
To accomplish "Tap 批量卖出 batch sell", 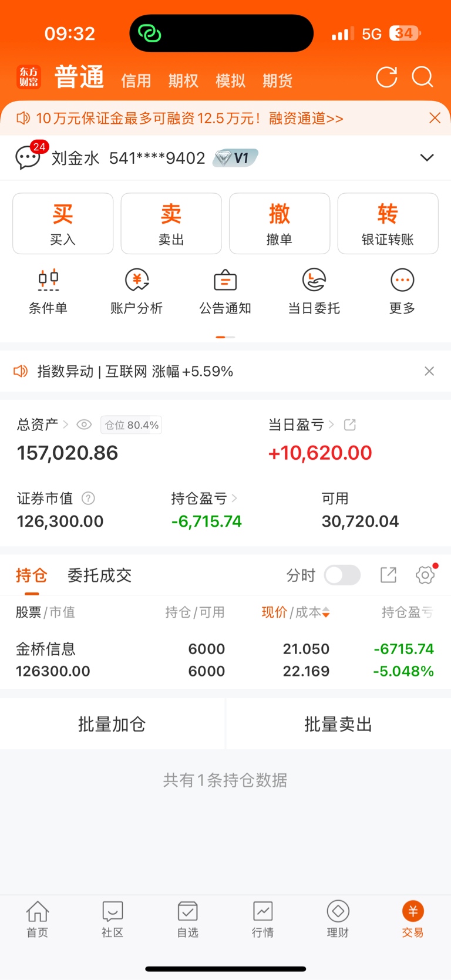I will [339, 724].
